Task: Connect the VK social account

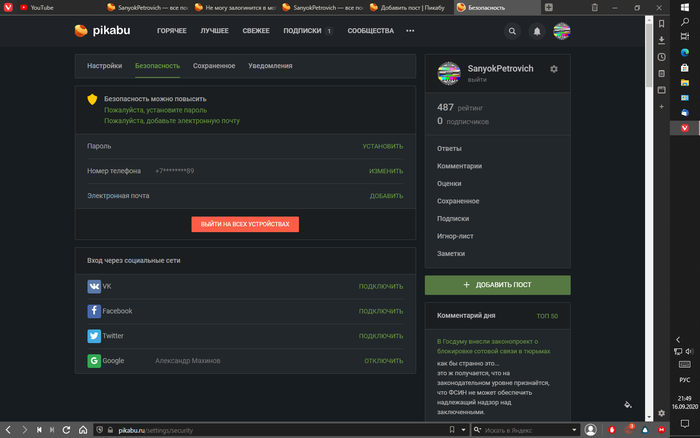Action: tap(380, 286)
